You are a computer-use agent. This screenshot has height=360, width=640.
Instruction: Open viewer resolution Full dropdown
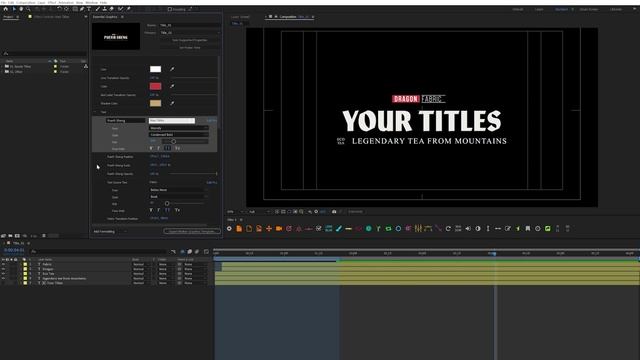[x=259, y=212]
